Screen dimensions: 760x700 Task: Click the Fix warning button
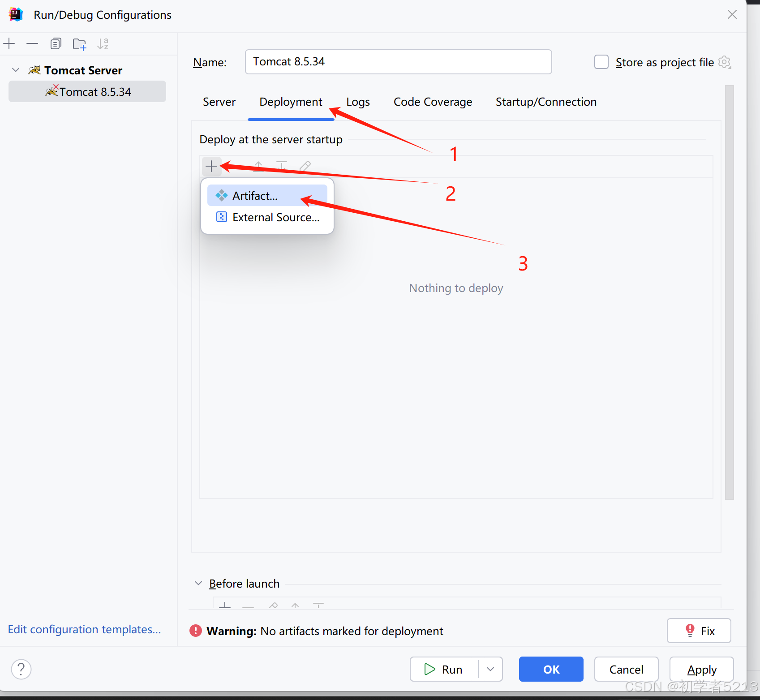click(699, 631)
